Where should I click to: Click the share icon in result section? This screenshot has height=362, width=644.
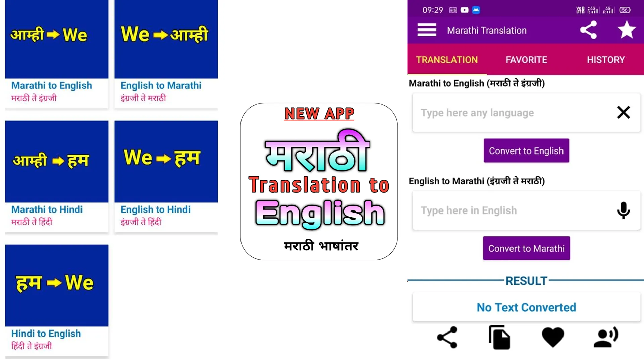(447, 337)
